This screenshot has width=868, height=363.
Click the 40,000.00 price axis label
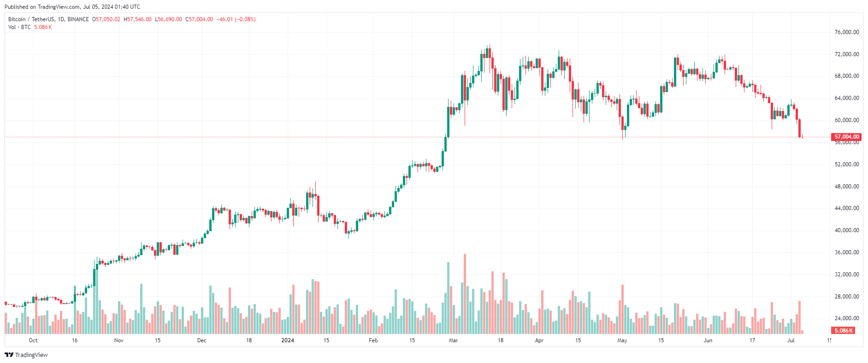pos(846,230)
